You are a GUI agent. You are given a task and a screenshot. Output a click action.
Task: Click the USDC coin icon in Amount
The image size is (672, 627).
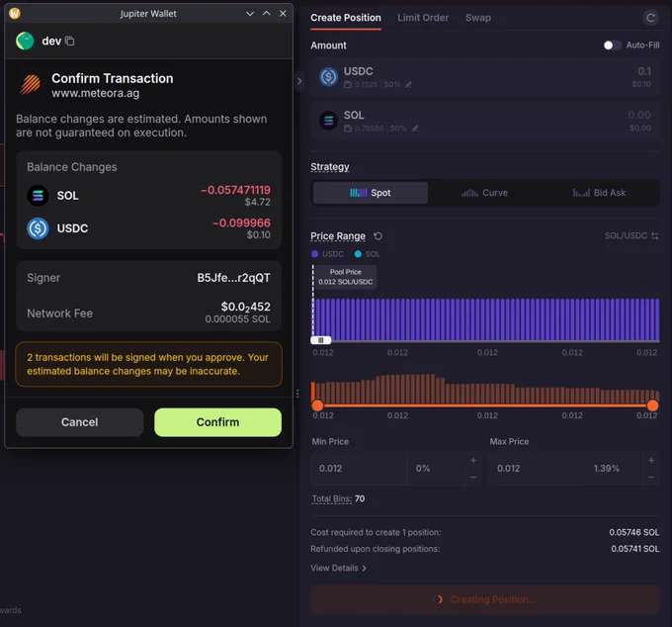pyautogui.click(x=329, y=77)
